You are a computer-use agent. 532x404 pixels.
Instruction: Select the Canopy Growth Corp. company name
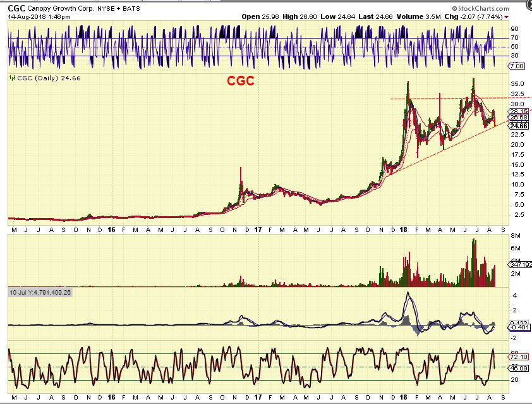point(61,8)
